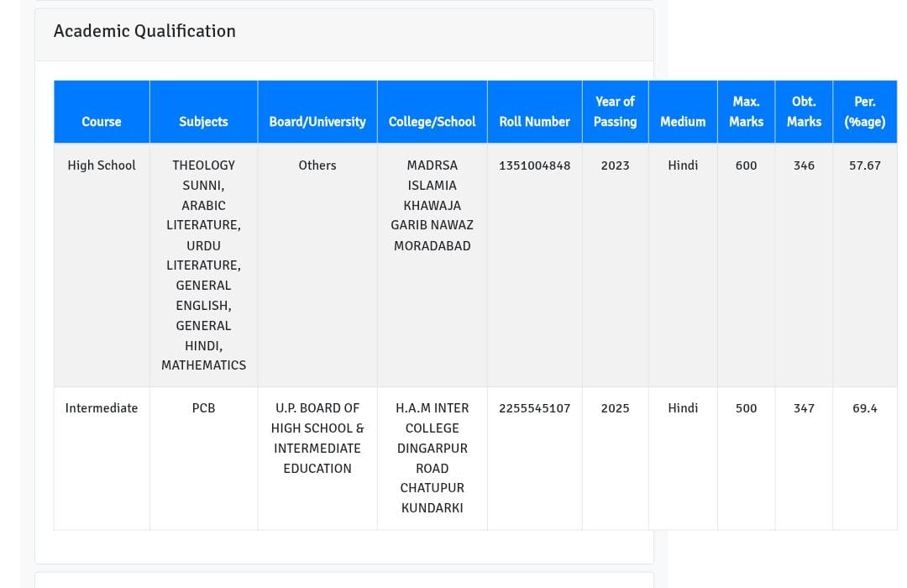This screenshot has width=907, height=588.
Task: Click max marks value 600
Action: 747,165
